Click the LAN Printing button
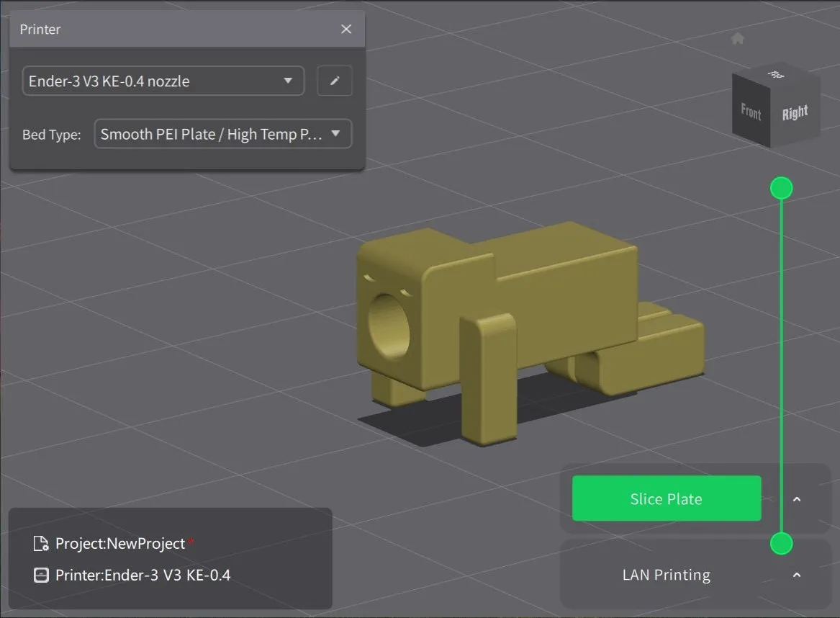This screenshot has width=840, height=618. pyautogui.click(x=666, y=575)
